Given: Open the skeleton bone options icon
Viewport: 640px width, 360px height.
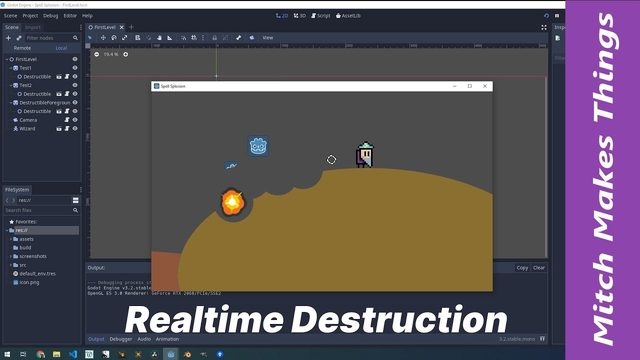Looking at the screenshot, I should pos(238,38).
